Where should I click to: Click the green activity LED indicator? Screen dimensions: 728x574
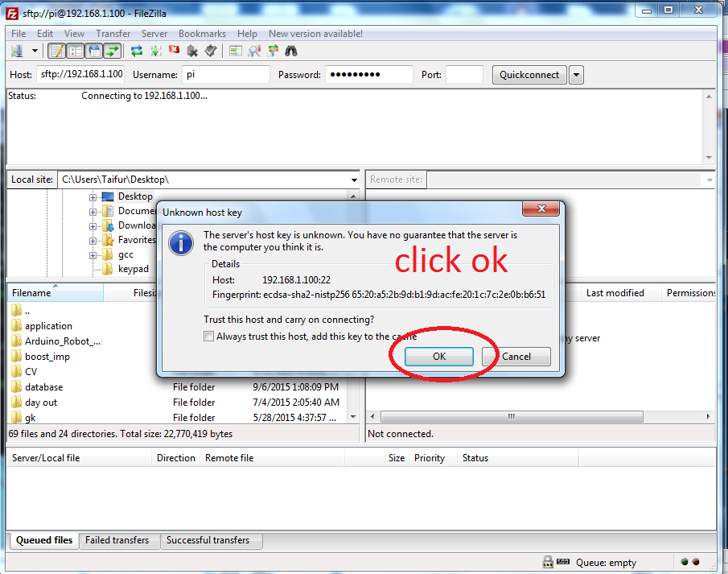click(x=685, y=562)
